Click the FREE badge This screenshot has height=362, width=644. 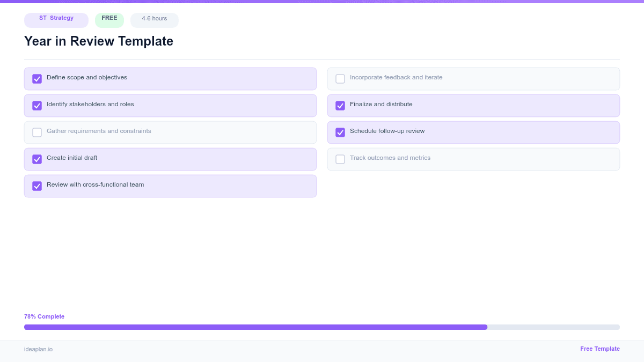pyautogui.click(x=109, y=19)
